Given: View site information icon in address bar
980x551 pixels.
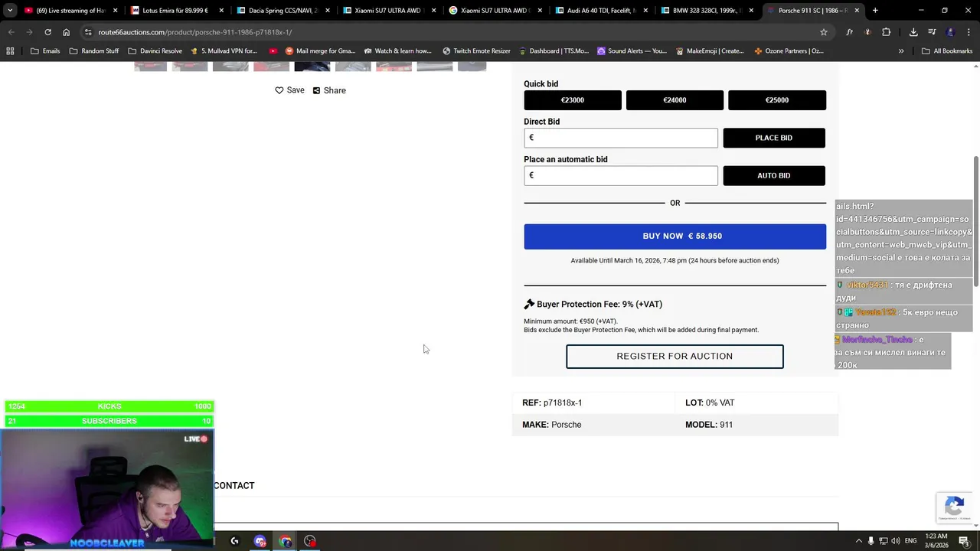Looking at the screenshot, I should [x=88, y=32].
